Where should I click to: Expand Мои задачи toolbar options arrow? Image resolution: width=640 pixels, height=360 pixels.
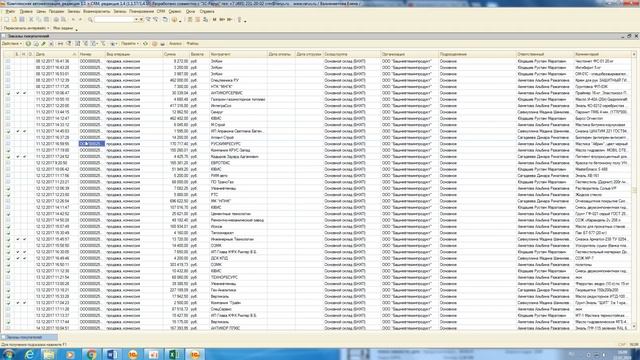point(76,29)
